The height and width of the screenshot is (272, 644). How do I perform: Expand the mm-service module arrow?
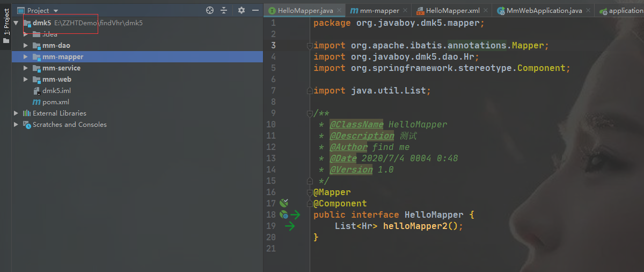click(x=25, y=68)
